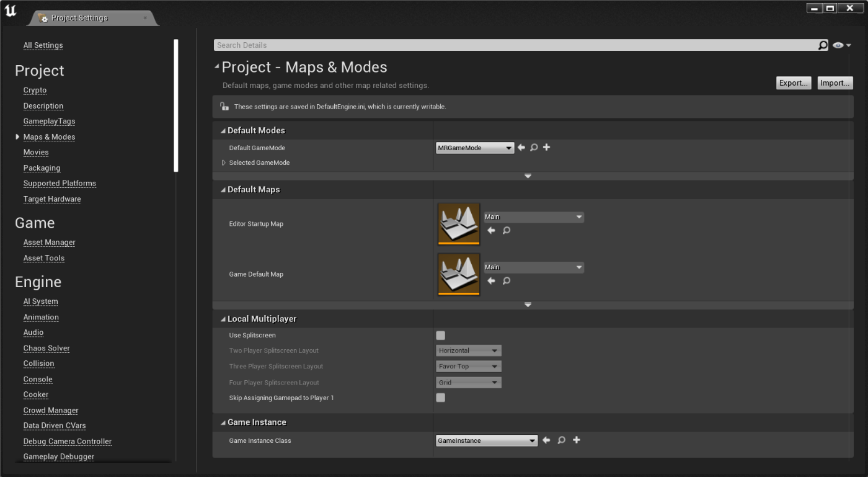Expand the Selected GameMode section
This screenshot has height=477, width=868.
coord(223,163)
